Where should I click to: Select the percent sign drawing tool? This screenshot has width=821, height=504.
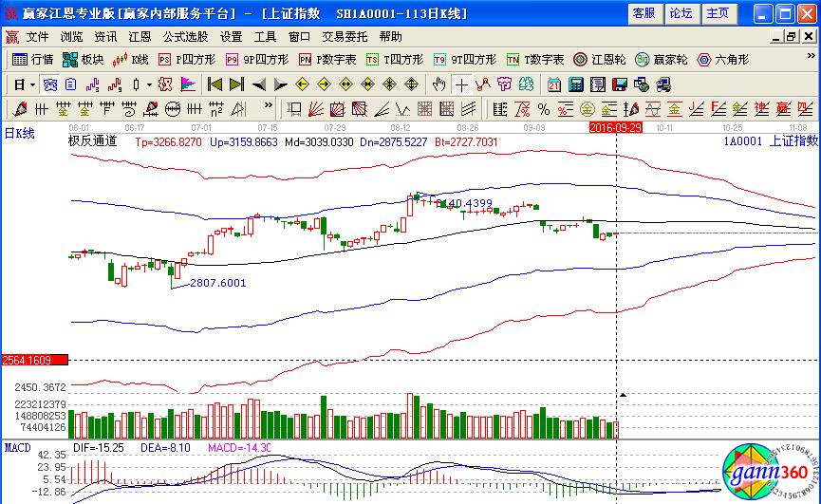[544, 108]
